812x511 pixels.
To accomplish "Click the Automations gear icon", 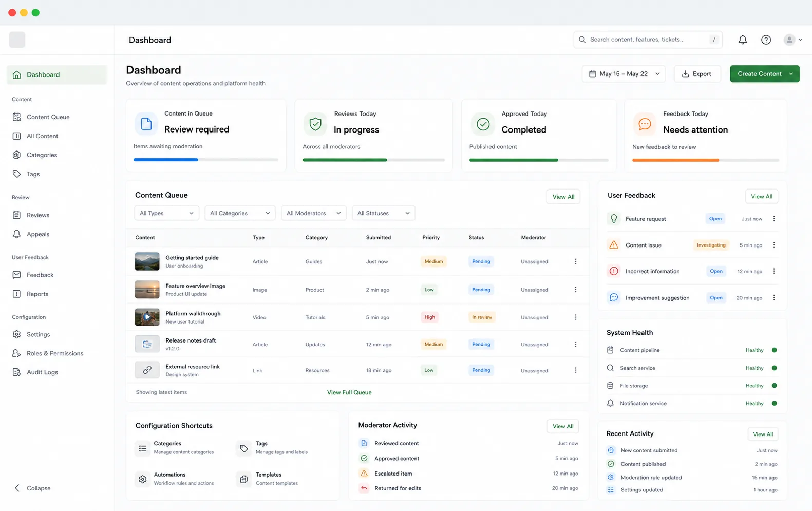I will pos(143,479).
